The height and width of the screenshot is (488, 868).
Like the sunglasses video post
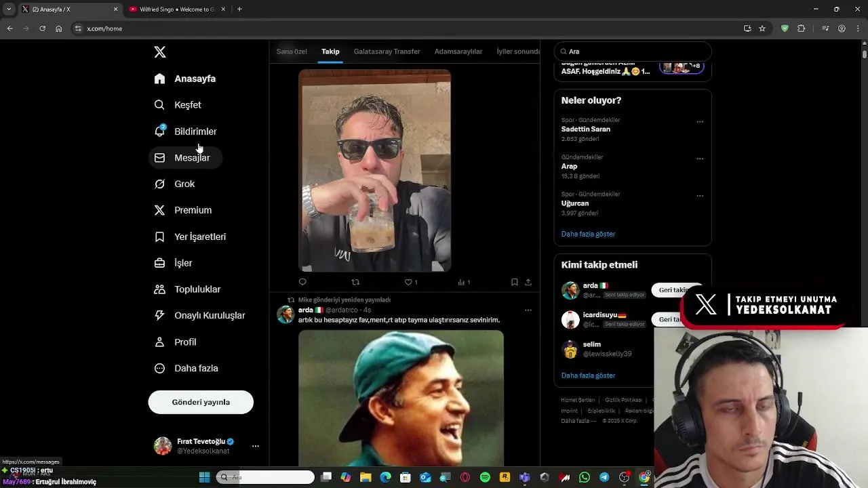click(x=410, y=282)
